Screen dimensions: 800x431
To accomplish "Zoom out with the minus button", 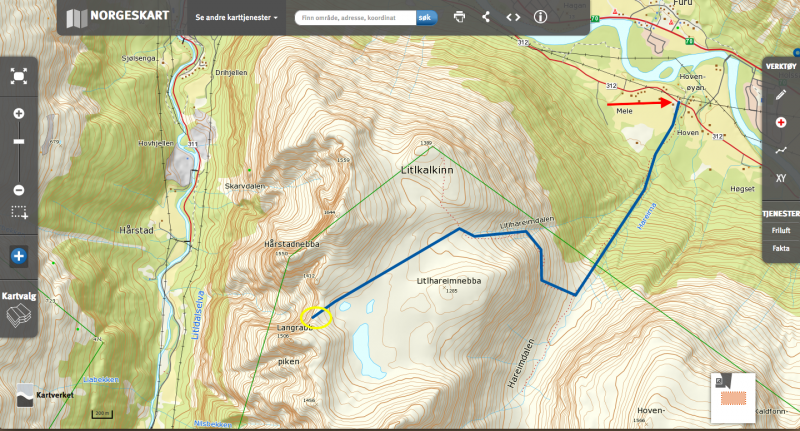I will (19, 190).
